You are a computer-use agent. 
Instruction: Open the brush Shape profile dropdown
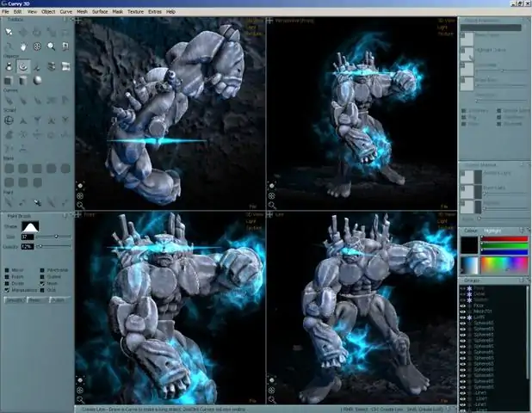[x=30, y=226]
